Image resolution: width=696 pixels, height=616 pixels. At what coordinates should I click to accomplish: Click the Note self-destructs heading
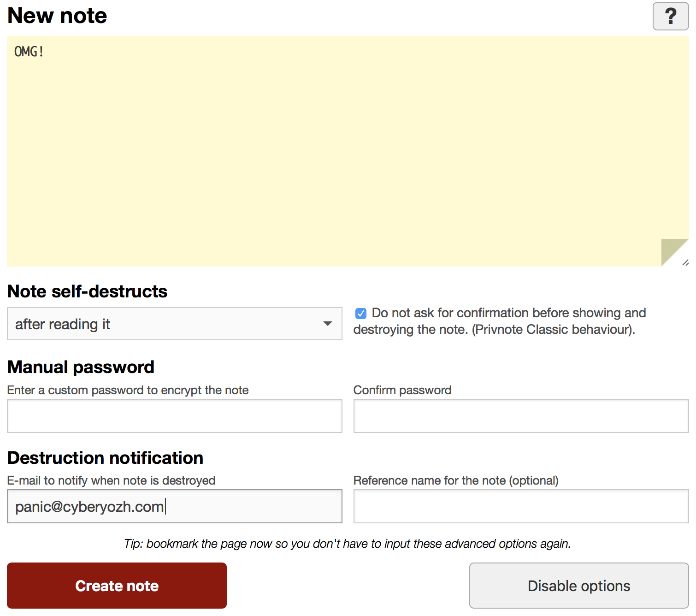point(87,291)
